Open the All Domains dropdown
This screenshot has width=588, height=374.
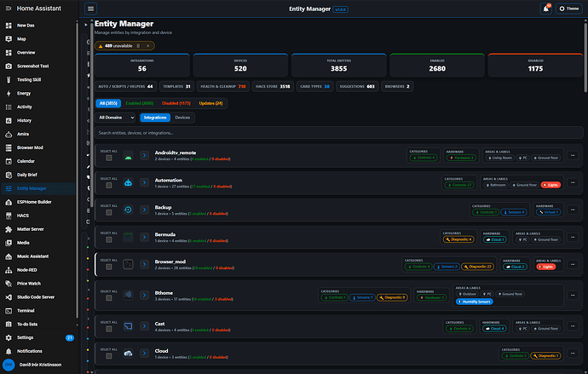point(115,118)
